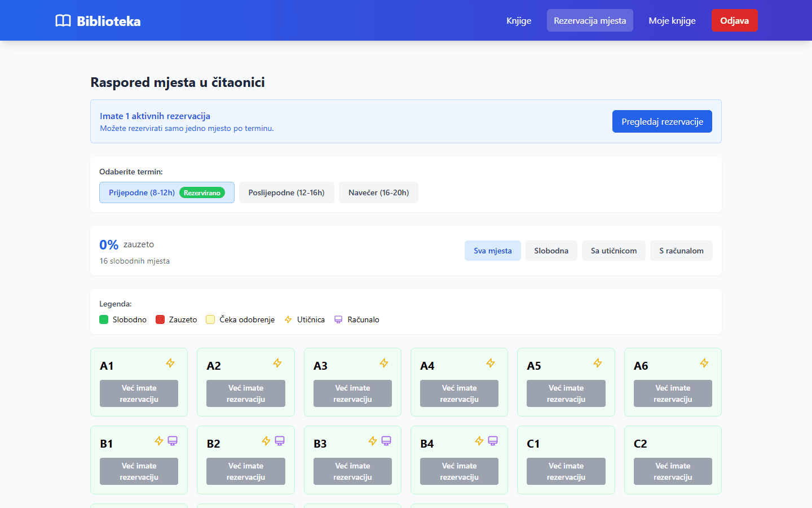Go to Moje knjige page

pos(672,20)
